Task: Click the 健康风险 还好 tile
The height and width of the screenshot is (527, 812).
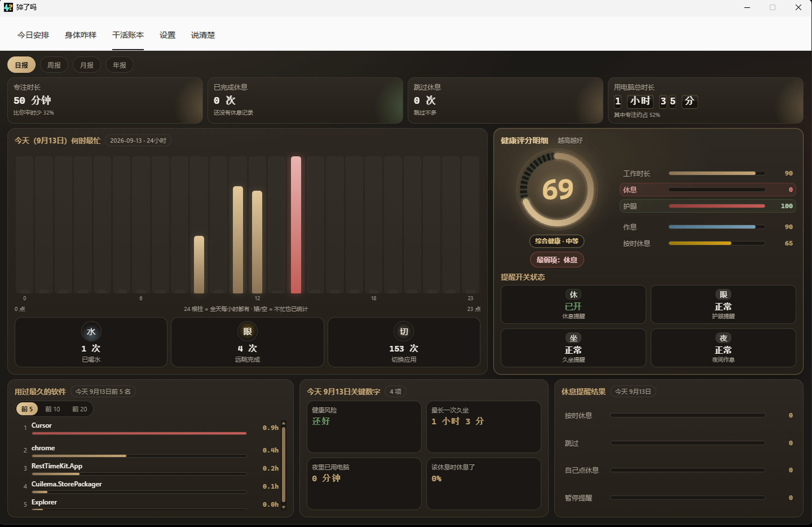Action: click(x=364, y=427)
